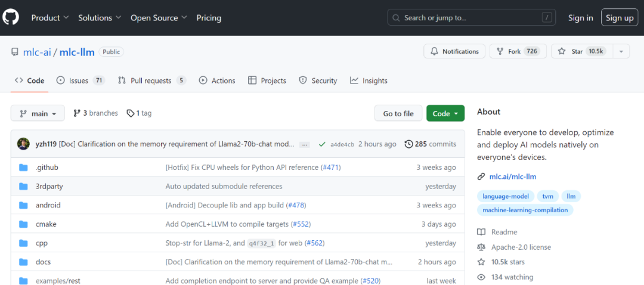This screenshot has width=644, height=285.
Task: Click the folder icon beside .github
Action: pos(23,168)
